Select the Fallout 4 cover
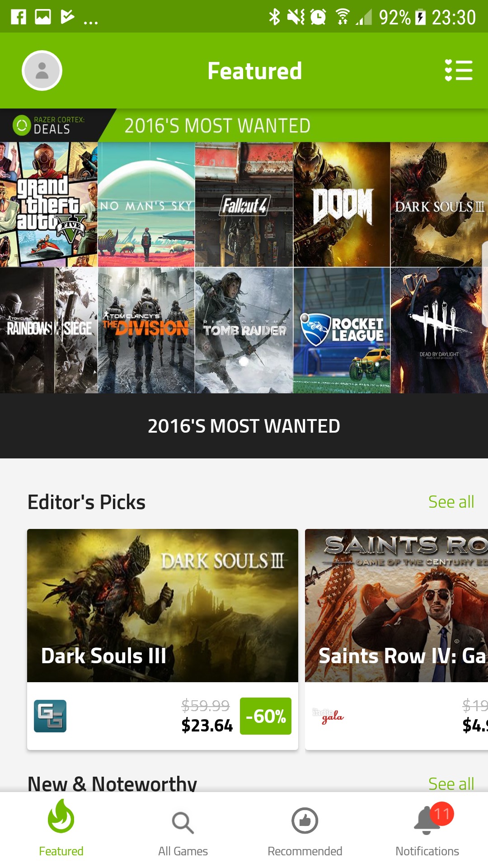Viewport: 488px width, 868px height. [x=244, y=204]
